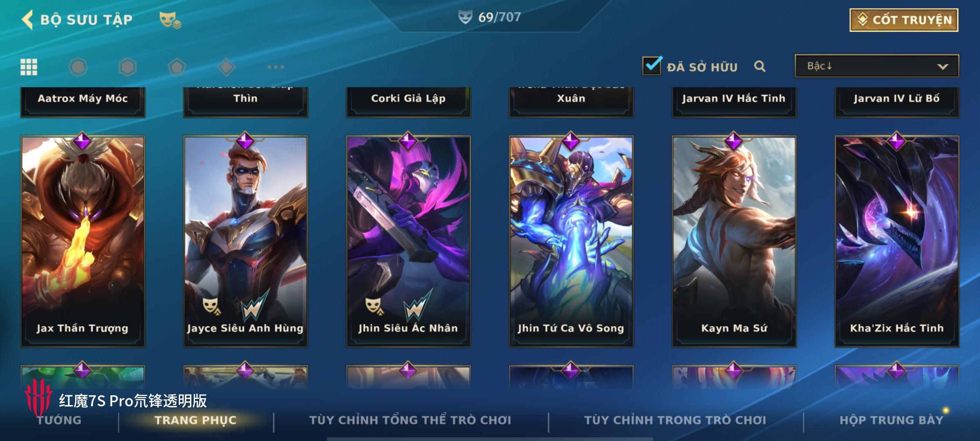980x441 pixels.
Task: Click the Cốt Truyện button
Action: click(904, 20)
